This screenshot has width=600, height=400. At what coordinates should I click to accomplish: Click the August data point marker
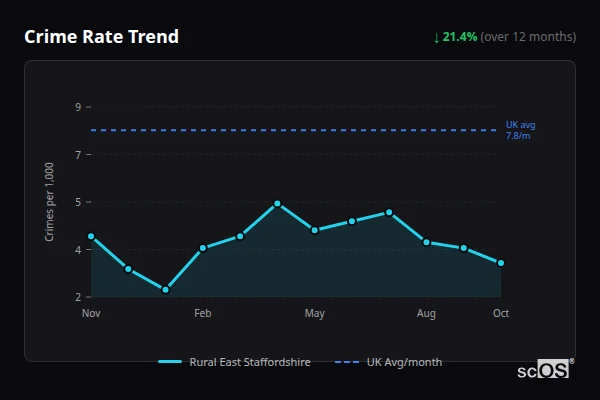(x=426, y=242)
